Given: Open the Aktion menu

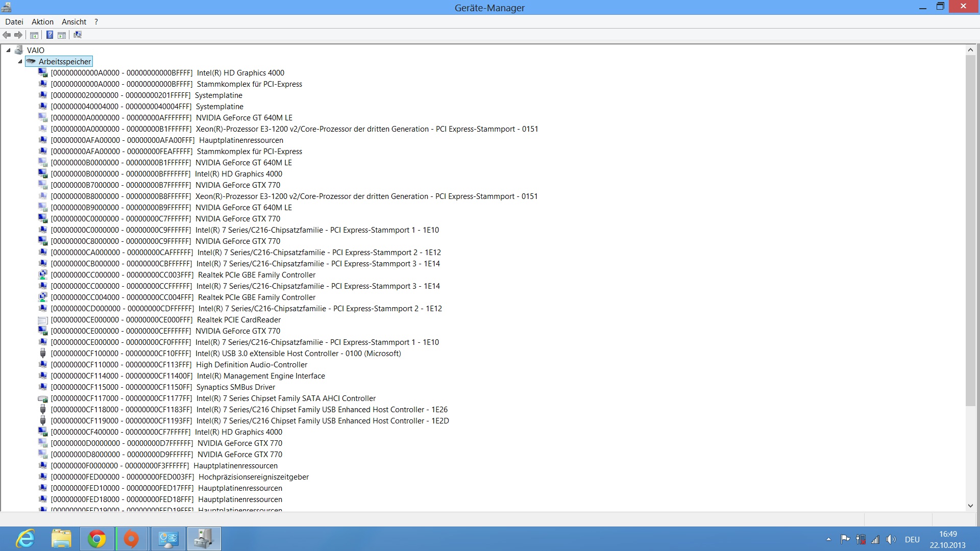Looking at the screenshot, I should click(42, 21).
